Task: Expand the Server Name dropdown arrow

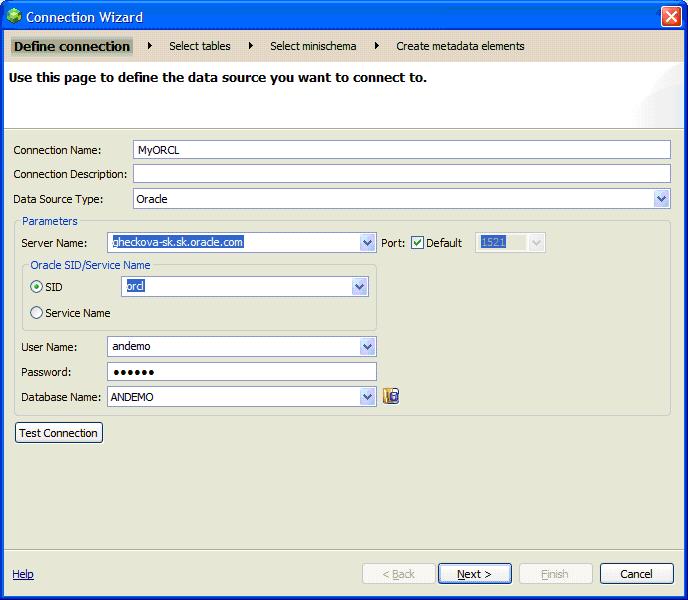Action: pos(367,243)
